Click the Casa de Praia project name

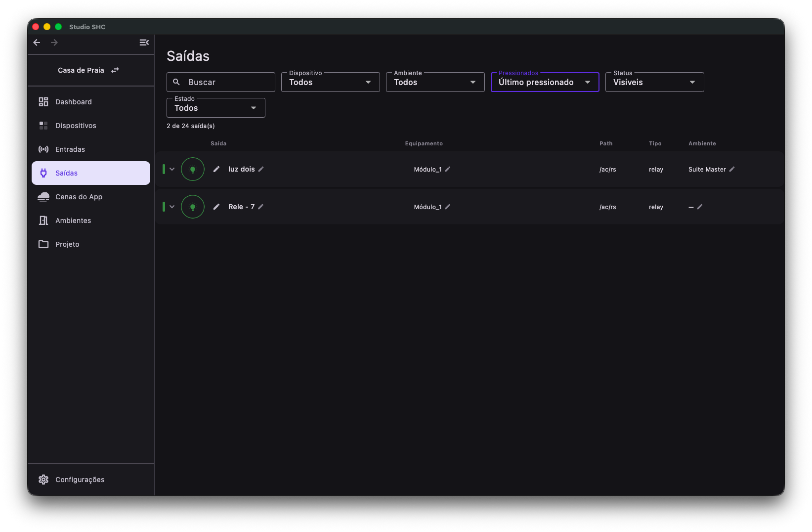pyautogui.click(x=81, y=70)
